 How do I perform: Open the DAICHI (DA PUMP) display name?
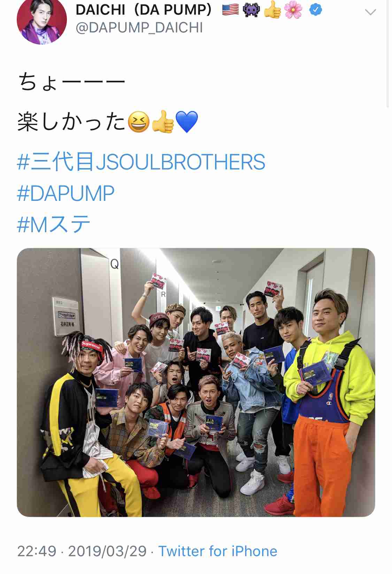(144, 10)
